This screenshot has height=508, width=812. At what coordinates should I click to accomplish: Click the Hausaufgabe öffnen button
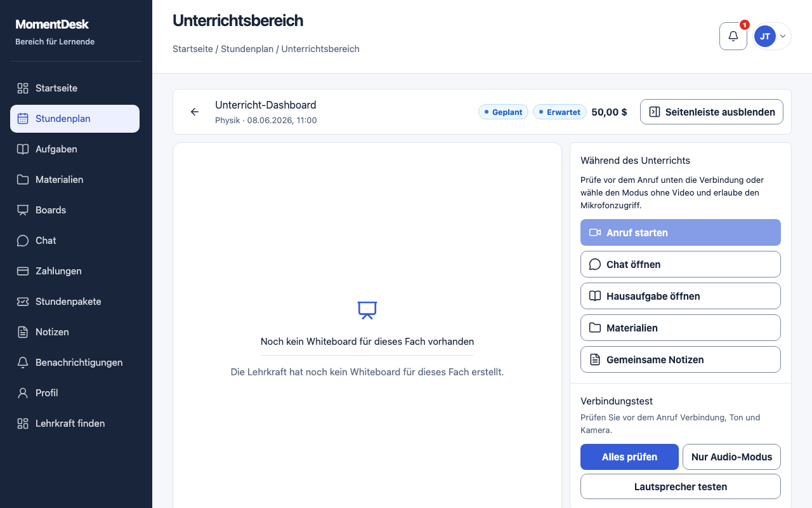pyautogui.click(x=681, y=296)
